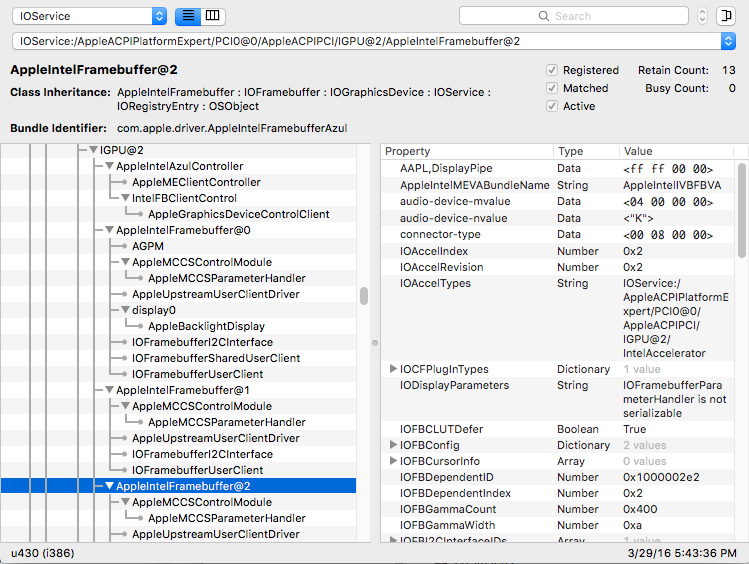749x564 pixels.
Task: Switch to list view mode
Action: click(188, 16)
